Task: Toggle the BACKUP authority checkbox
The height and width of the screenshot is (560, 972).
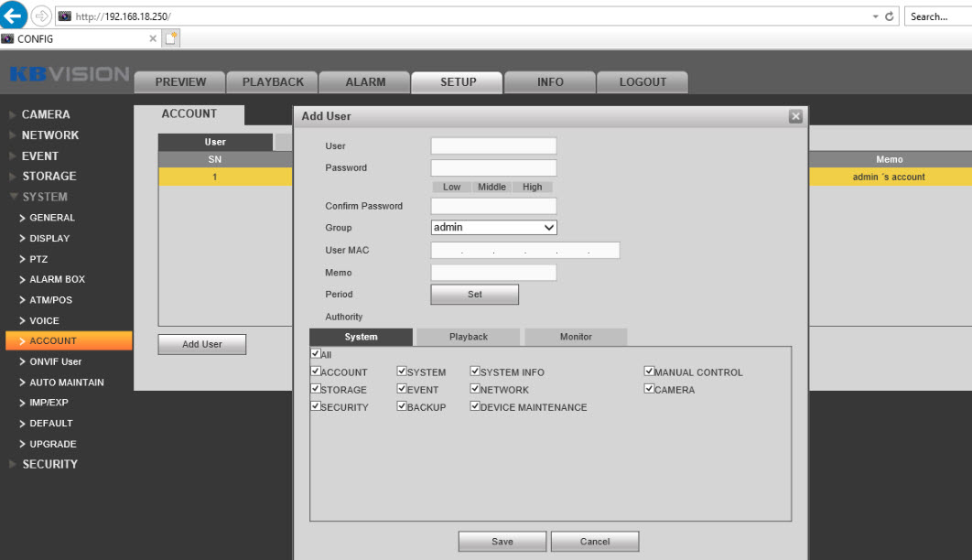Action: click(x=402, y=406)
